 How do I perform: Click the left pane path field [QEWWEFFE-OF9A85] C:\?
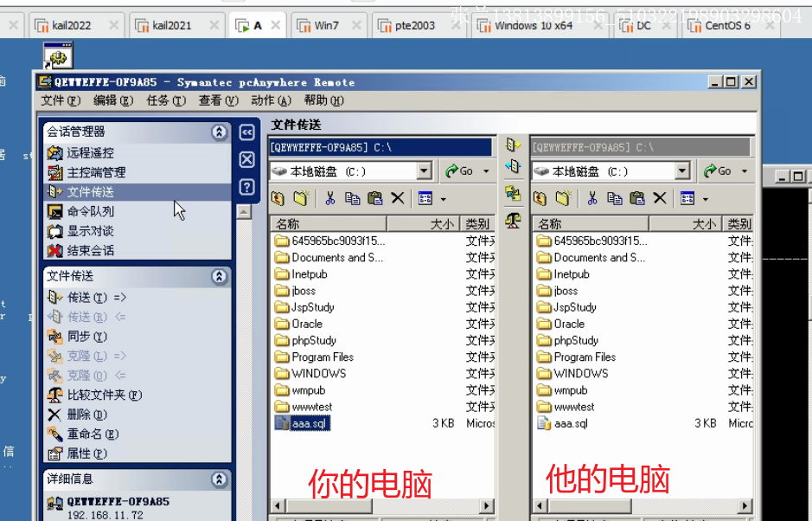[x=380, y=147]
